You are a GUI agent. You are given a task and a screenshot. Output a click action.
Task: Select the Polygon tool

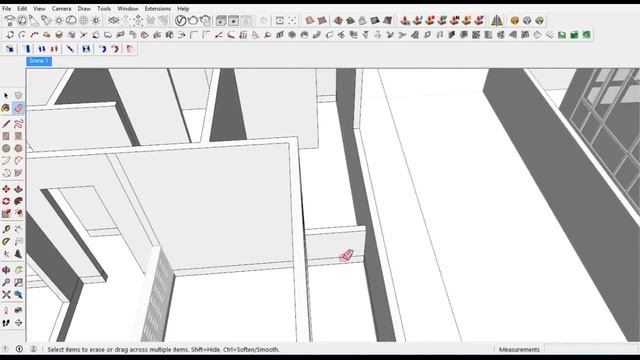pyautogui.click(x=18, y=148)
